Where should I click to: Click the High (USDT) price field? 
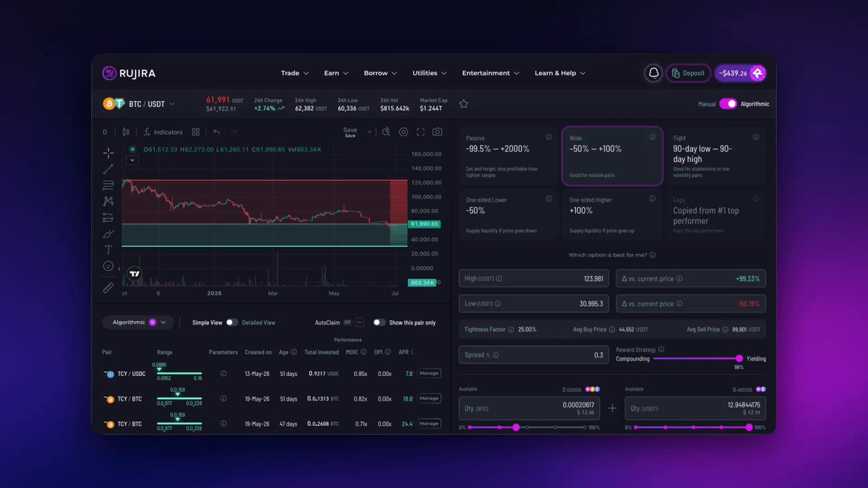(x=534, y=278)
